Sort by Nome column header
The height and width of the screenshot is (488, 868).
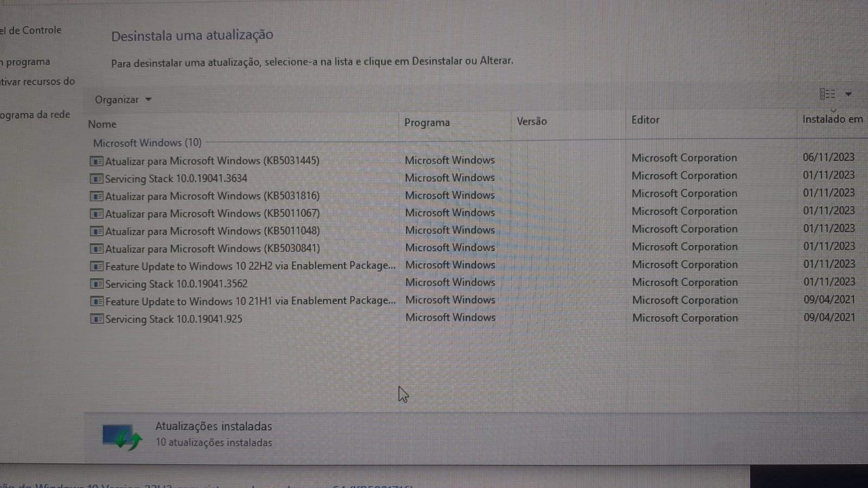point(102,124)
